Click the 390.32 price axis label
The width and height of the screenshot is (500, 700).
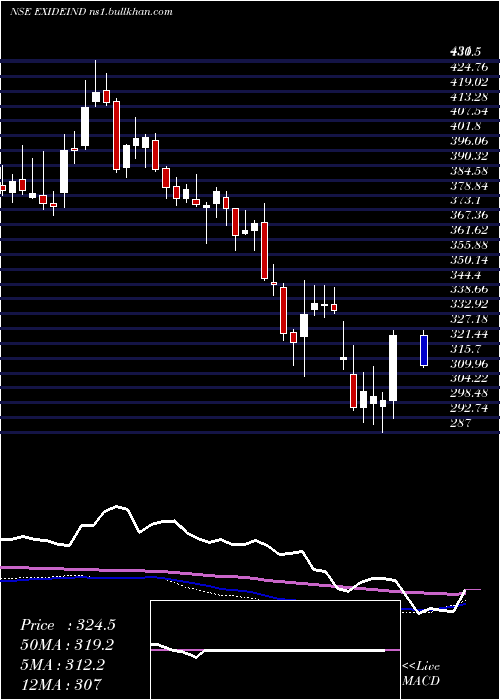coord(469,156)
